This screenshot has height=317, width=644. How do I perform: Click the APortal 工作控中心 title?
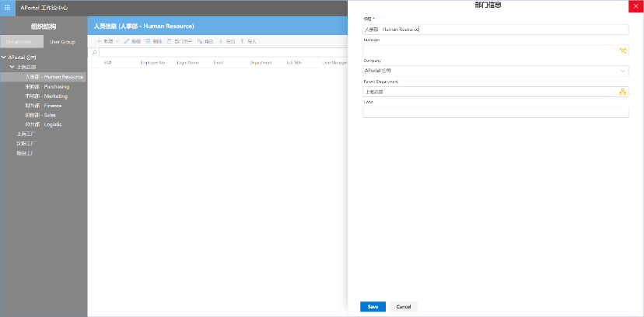pos(44,8)
